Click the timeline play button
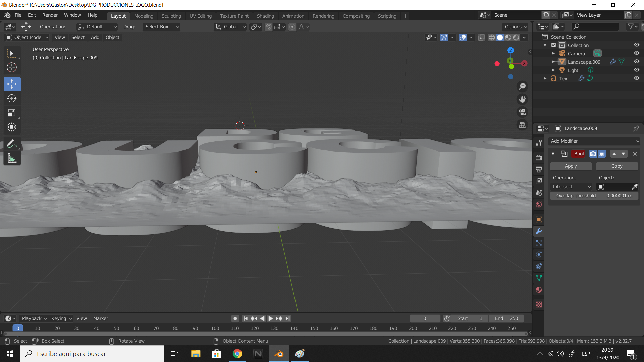Image resolution: width=644 pixels, height=362 pixels. [x=270, y=318]
